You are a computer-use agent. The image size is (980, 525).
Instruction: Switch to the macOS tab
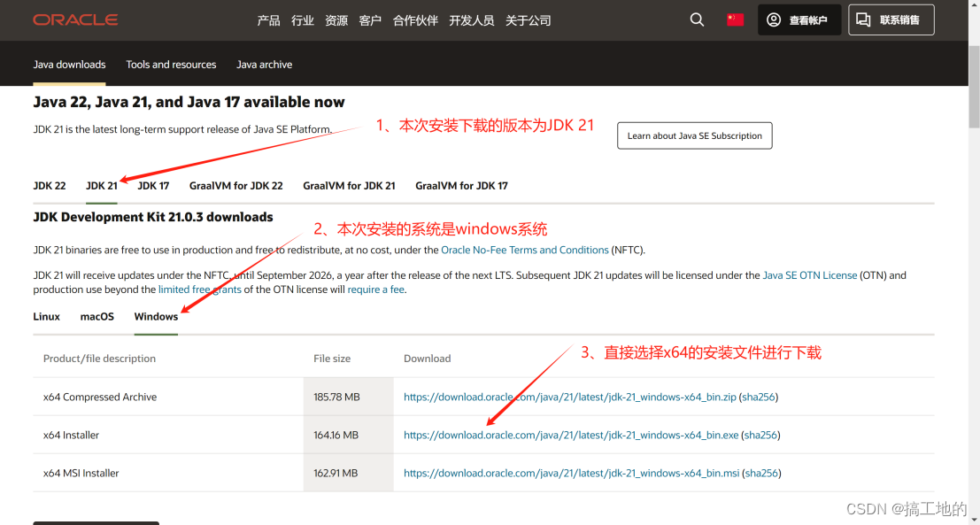coord(96,316)
